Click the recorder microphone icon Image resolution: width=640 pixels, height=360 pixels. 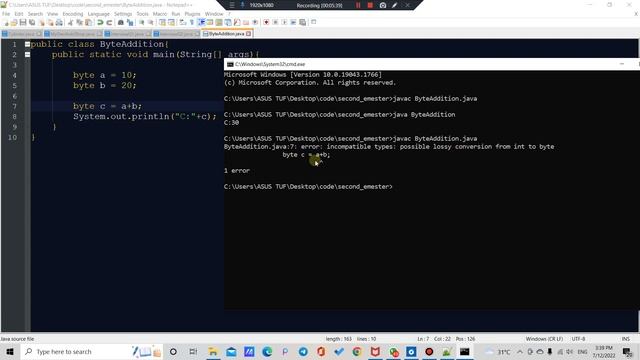(242, 5)
